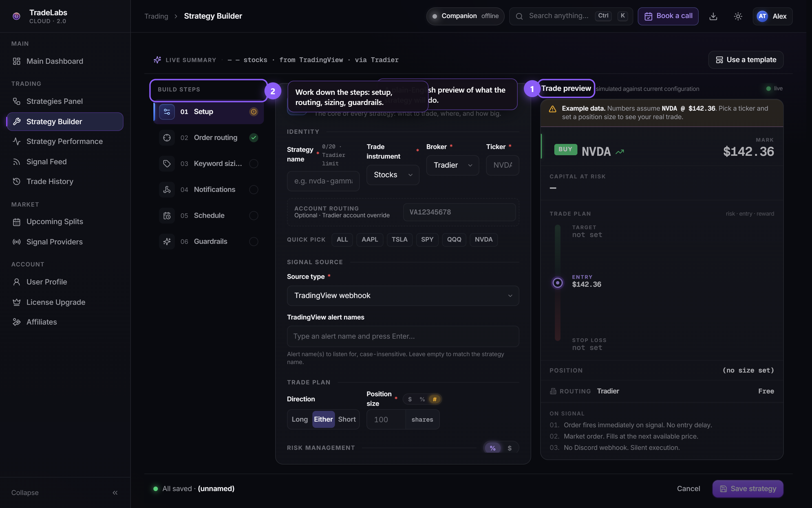
Task: Set risk management unit to dollars
Action: (x=510, y=448)
